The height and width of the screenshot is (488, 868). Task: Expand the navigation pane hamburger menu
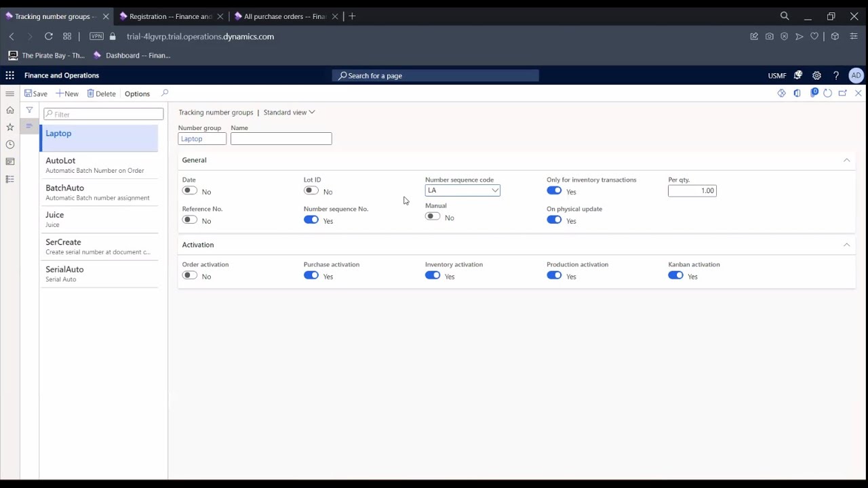[x=9, y=94]
